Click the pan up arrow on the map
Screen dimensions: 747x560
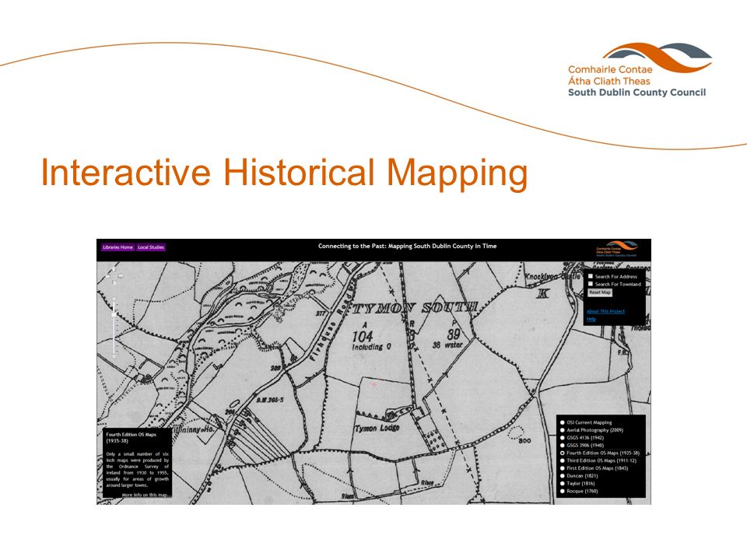tap(114, 270)
